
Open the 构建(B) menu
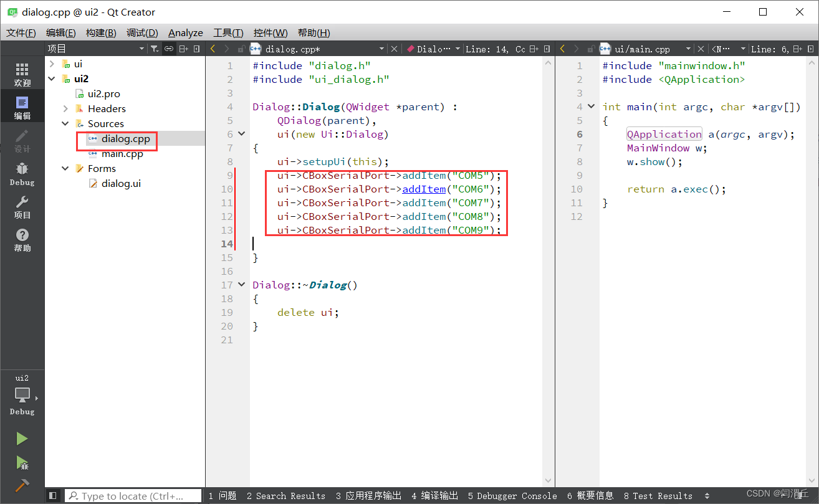tap(100, 33)
